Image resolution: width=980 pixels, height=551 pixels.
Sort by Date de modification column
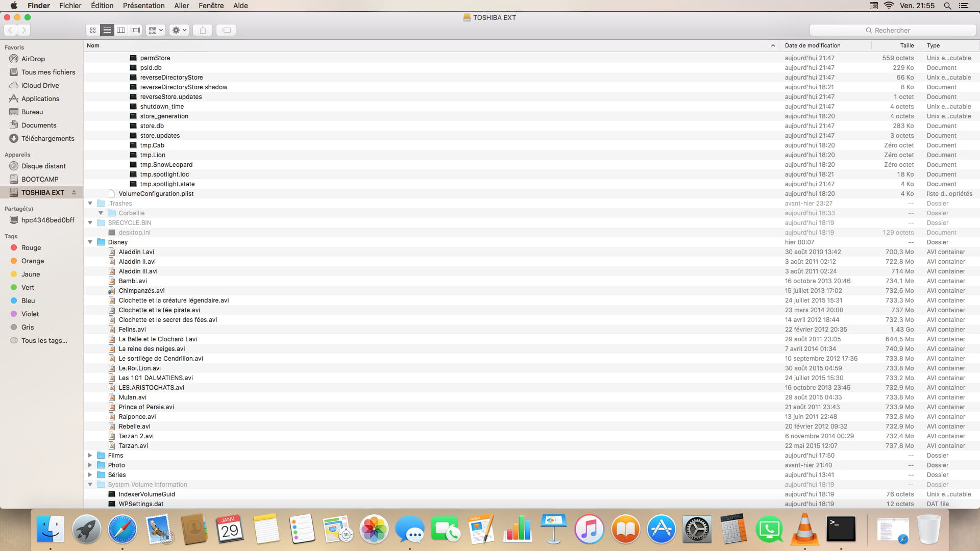coord(825,45)
